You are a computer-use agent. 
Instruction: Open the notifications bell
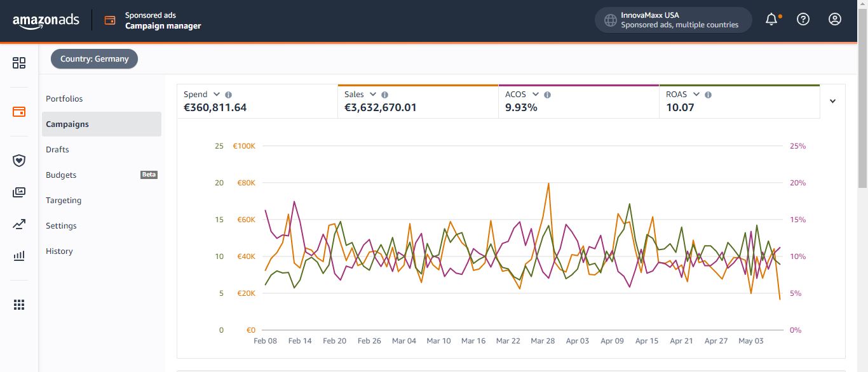pos(771,20)
